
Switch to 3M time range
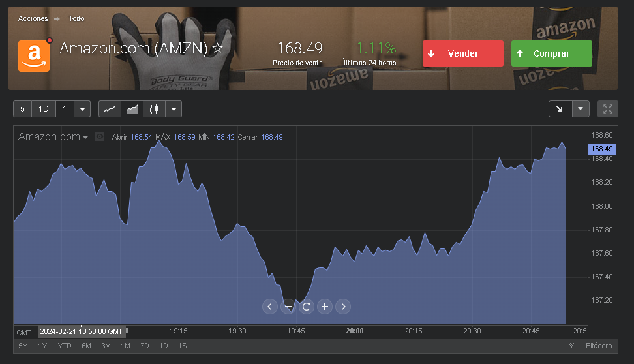106,346
